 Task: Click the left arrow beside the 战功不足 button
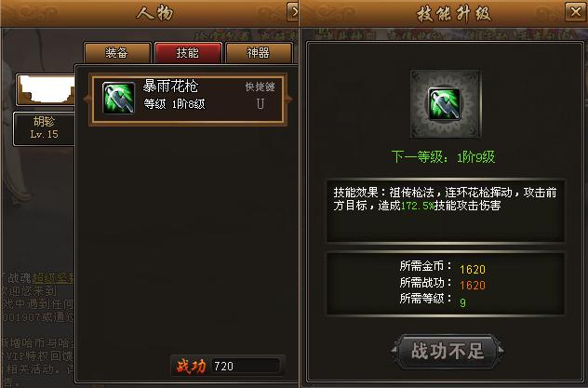click(394, 351)
